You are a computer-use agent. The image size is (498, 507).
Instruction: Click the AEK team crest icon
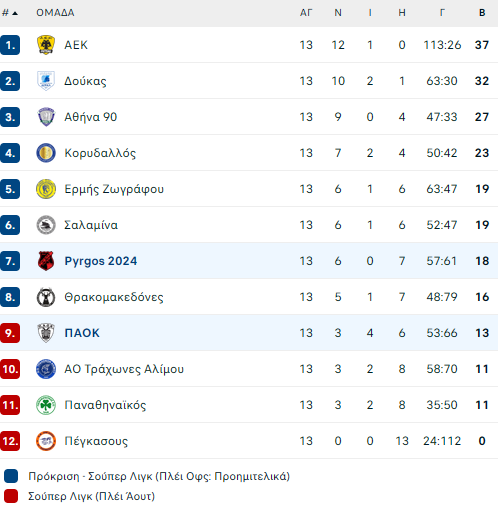46,45
